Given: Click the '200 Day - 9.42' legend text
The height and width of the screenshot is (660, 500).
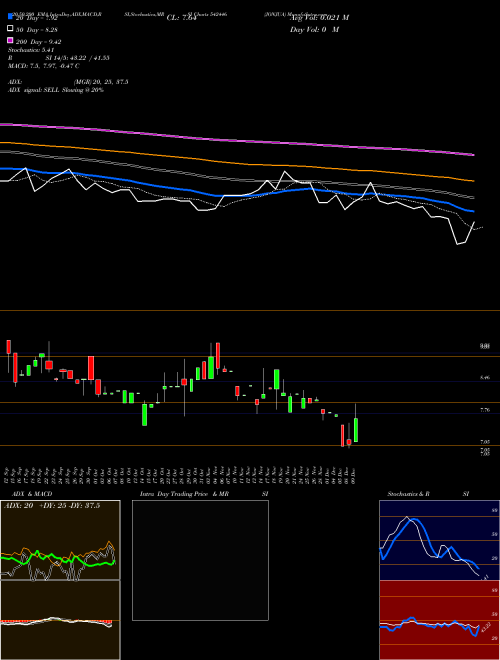Looking at the screenshot, I should (x=39, y=42).
